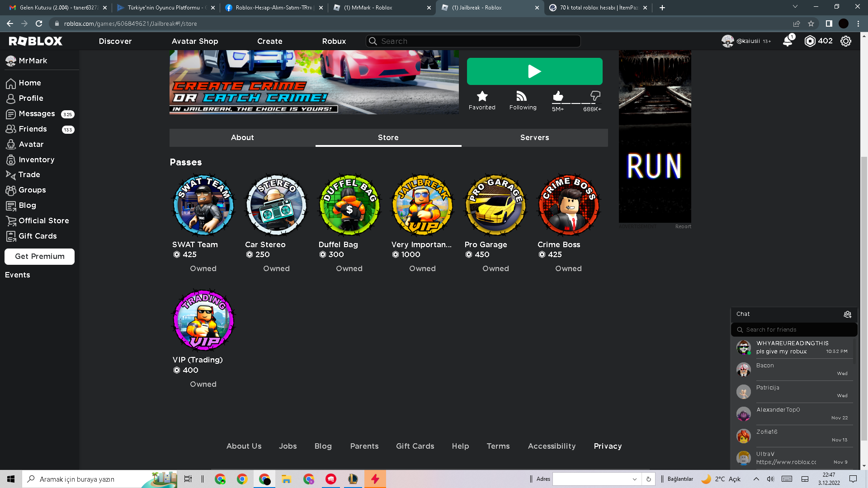The image size is (868, 488).
Task: Switch to the About tab
Action: (x=242, y=138)
